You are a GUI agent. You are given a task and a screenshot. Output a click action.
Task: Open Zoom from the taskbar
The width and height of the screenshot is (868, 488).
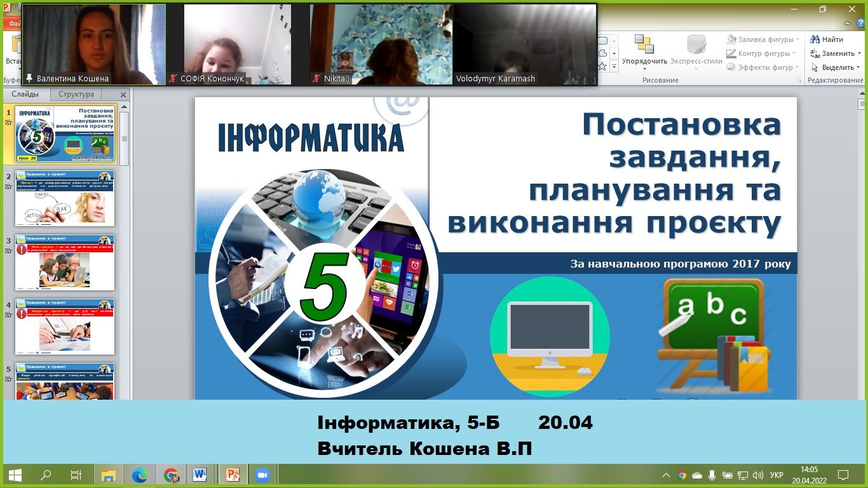click(x=262, y=475)
